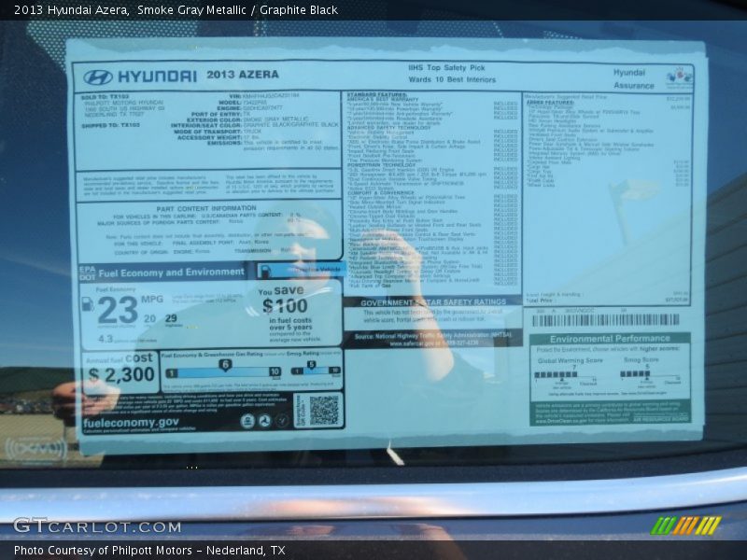Click the barcode above Environmental Performance
Screen dimensions: 747x560
(605, 320)
